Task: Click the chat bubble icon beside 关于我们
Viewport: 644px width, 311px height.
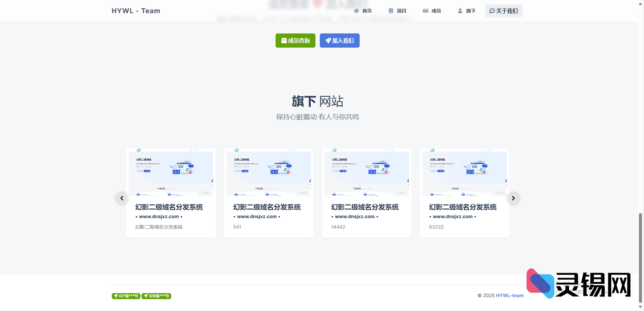Action: [x=492, y=10]
